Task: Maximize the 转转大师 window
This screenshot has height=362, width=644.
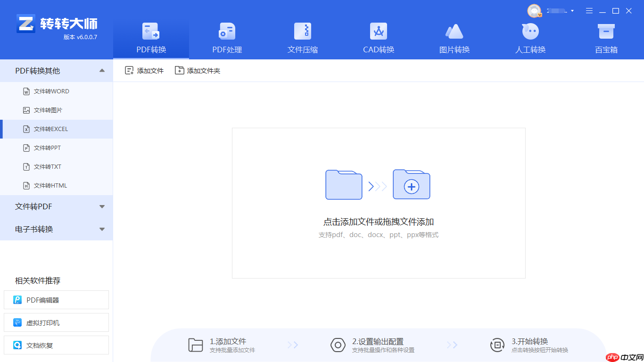Action: [616, 11]
